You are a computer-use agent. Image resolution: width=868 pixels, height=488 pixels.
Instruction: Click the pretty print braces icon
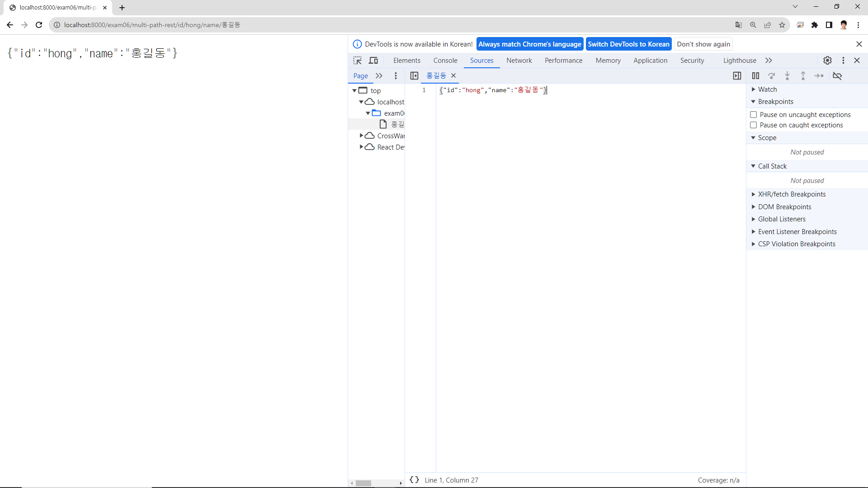tap(414, 480)
